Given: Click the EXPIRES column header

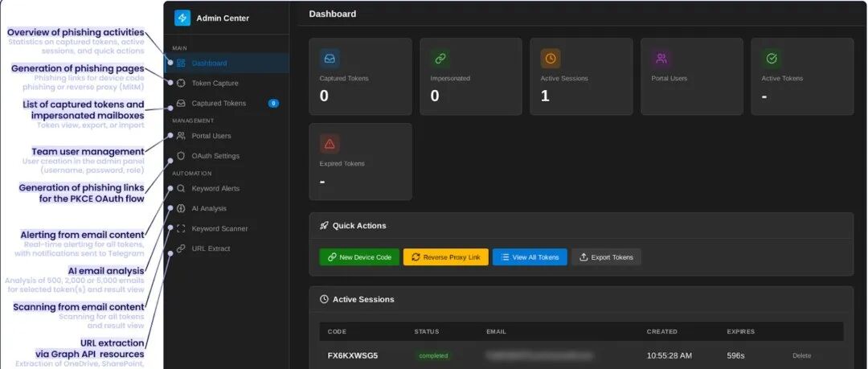Looking at the screenshot, I should coord(741,331).
